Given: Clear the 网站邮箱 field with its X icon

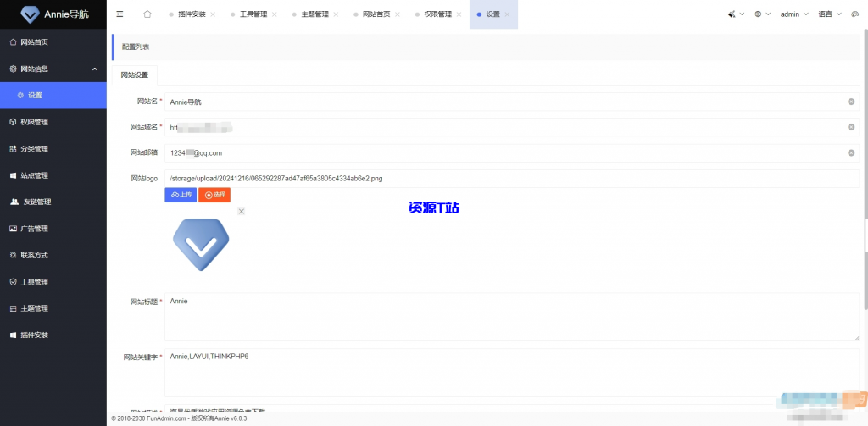Looking at the screenshot, I should [851, 152].
